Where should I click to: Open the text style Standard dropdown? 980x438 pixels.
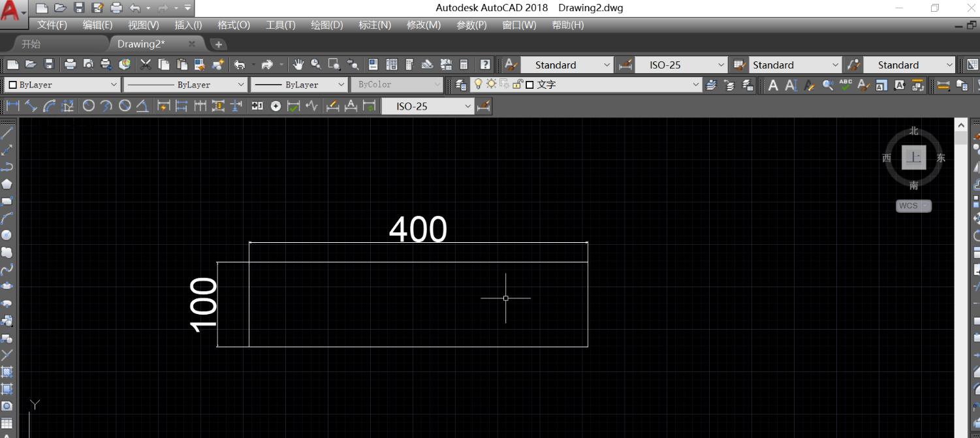[567, 65]
